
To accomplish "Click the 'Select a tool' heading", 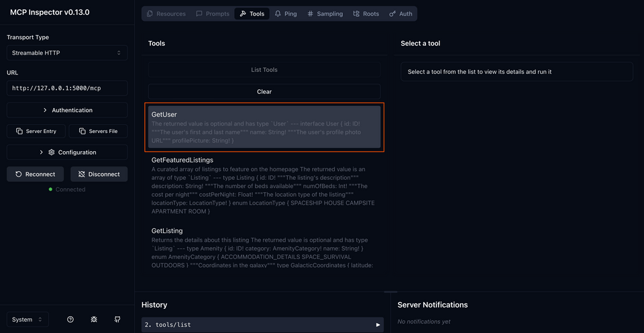I will (x=421, y=43).
